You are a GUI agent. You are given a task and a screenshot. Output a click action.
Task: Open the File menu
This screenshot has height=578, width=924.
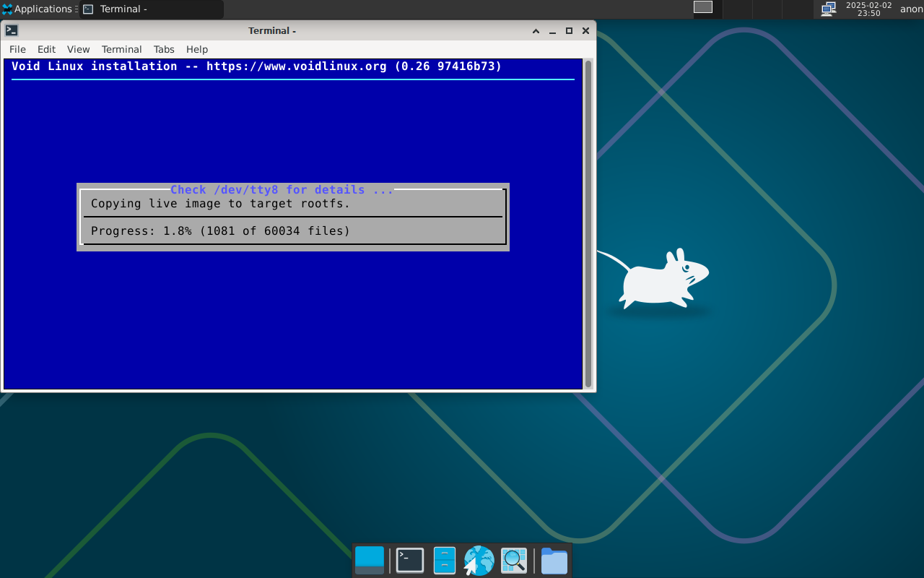[x=17, y=49]
